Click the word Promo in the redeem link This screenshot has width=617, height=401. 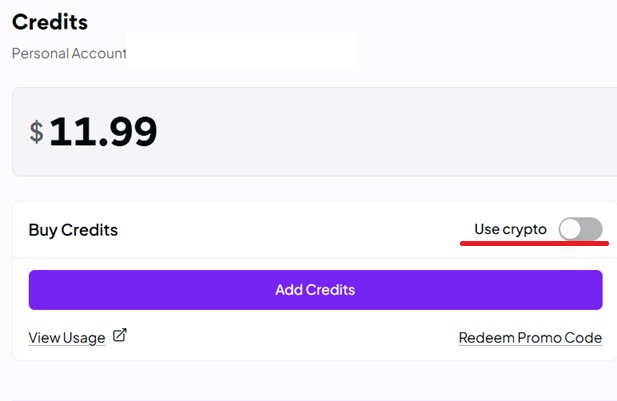(x=539, y=338)
